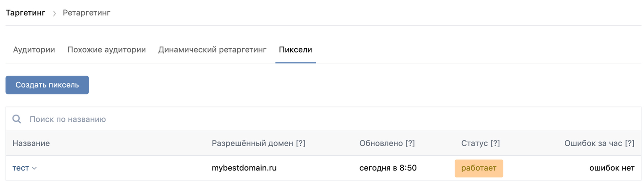Click the Название column header
The image size is (644, 186).
(x=31, y=143)
